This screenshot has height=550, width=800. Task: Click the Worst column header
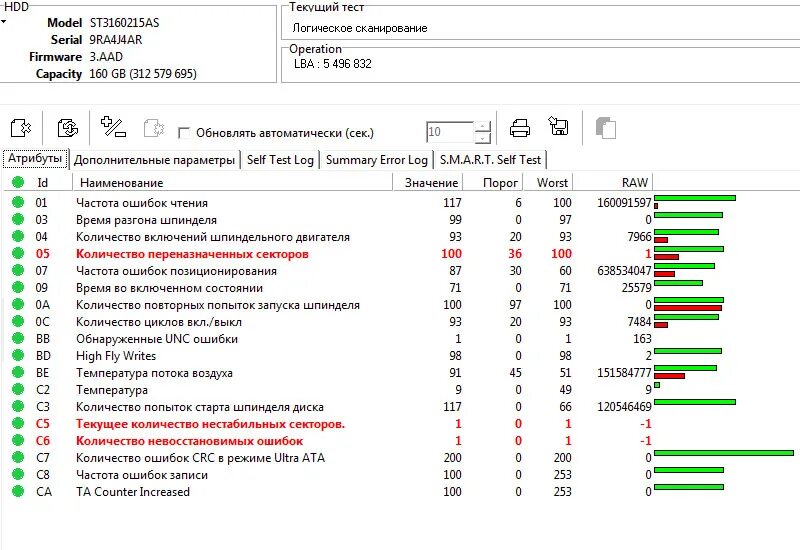(547, 183)
